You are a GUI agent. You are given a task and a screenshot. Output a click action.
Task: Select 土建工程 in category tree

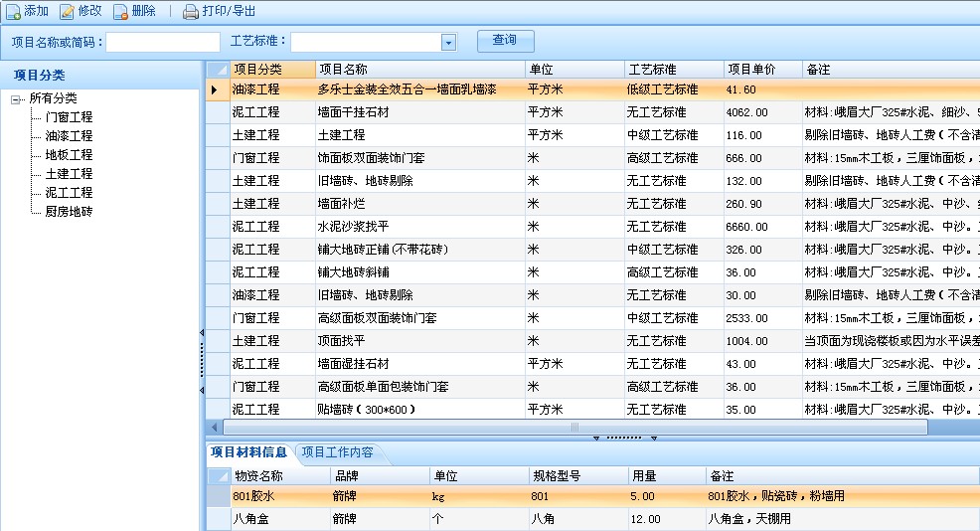pos(69,173)
